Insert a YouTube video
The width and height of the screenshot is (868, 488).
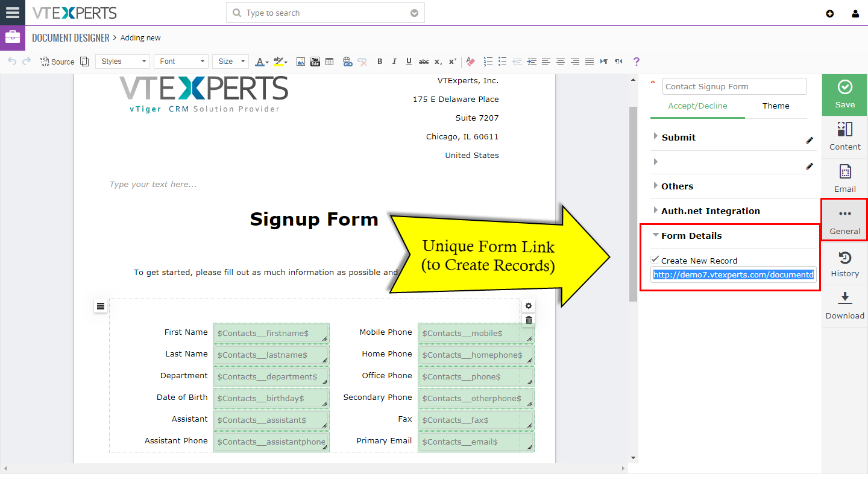click(x=315, y=62)
